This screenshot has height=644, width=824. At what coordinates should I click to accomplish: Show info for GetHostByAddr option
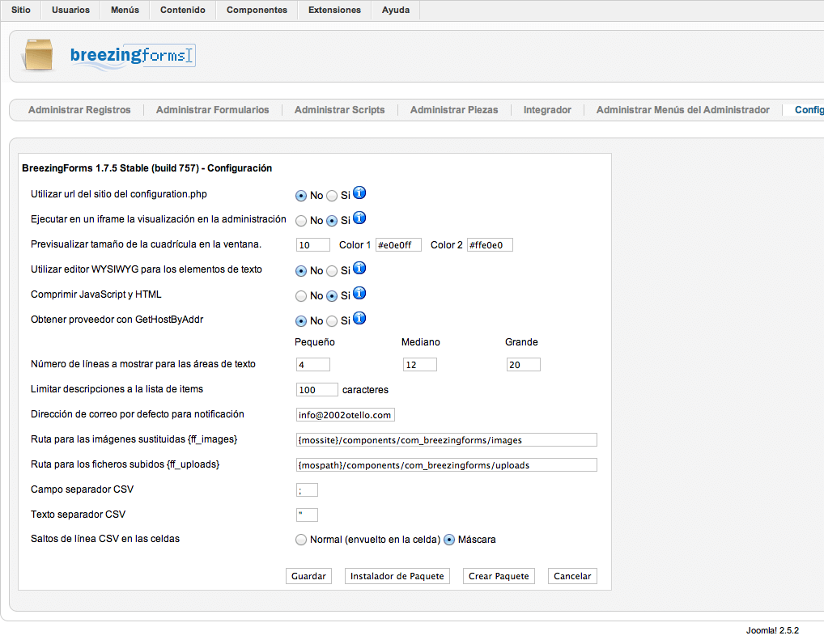(x=359, y=318)
